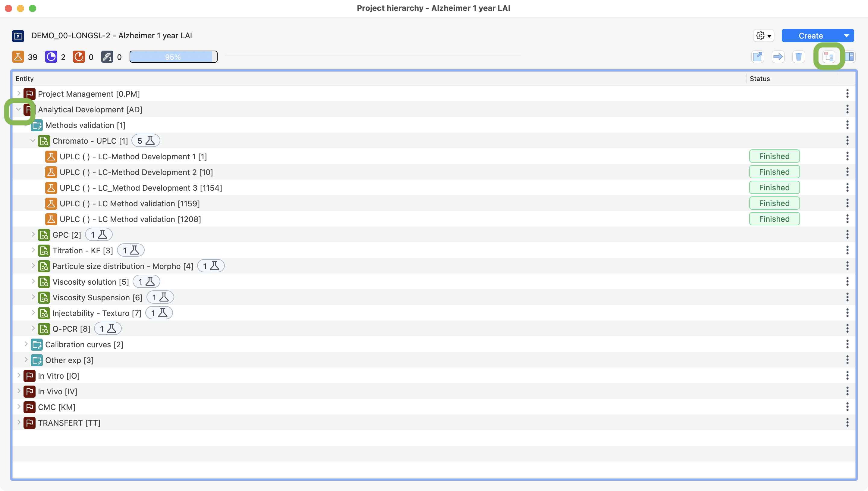This screenshot has width=868, height=491.
Task: Click the flask icon of LC_Method Development 3
Action: pyautogui.click(x=51, y=188)
